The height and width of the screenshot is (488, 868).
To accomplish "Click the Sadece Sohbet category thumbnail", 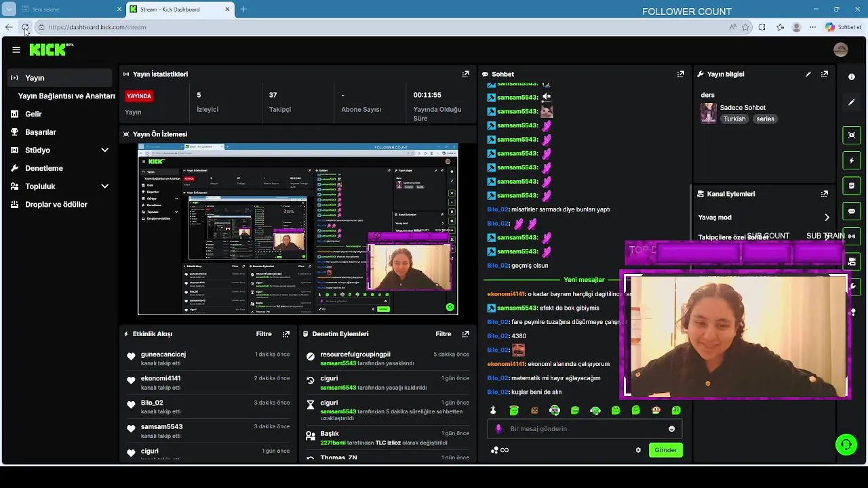I will (709, 113).
